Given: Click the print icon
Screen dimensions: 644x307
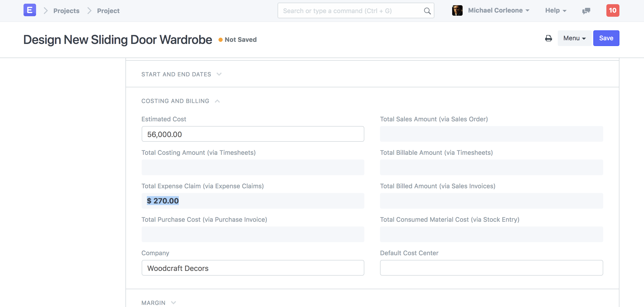Looking at the screenshot, I should coord(549,38).
